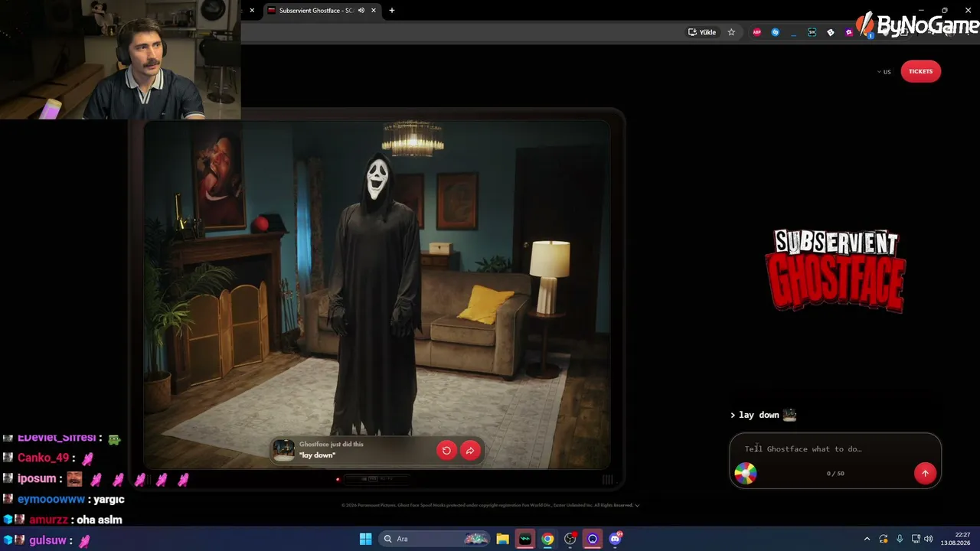Screen dimensions: 980x551
Task: Open OBS Studio from the taskbar
Action: coord(570,539)
